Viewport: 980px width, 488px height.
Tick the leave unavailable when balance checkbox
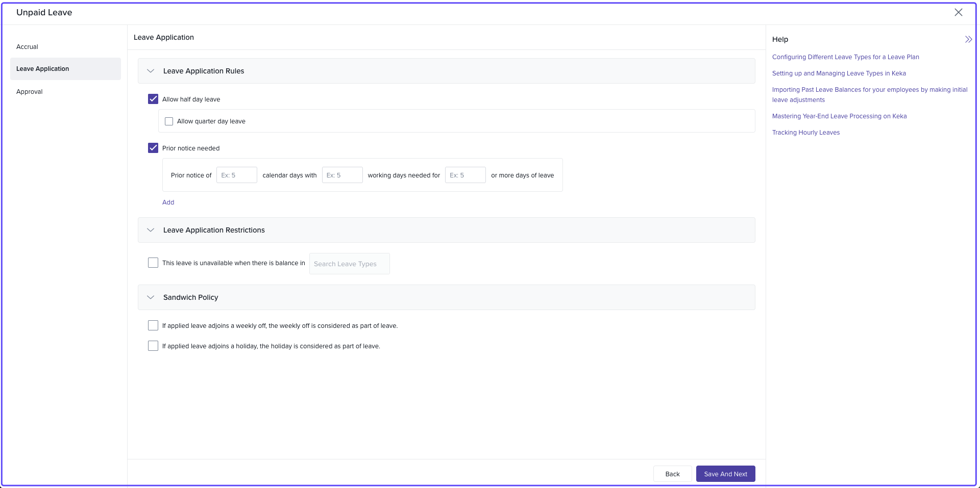153,263
